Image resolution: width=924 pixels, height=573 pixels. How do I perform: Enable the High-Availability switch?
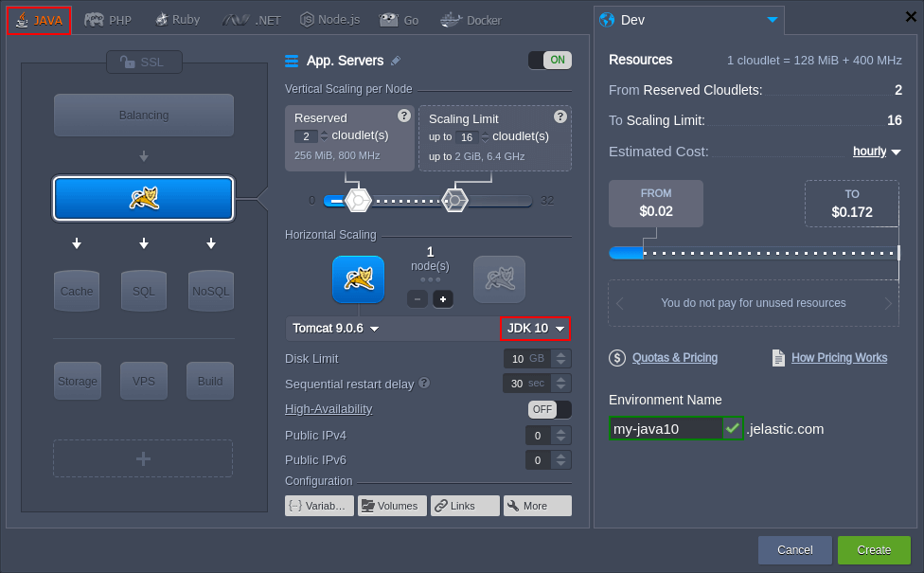[x=549, y=409]
